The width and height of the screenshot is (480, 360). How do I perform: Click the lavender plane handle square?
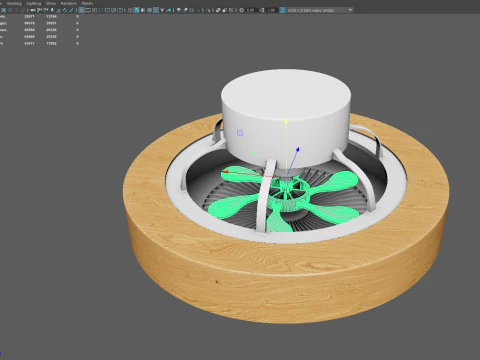pos(240,133)
